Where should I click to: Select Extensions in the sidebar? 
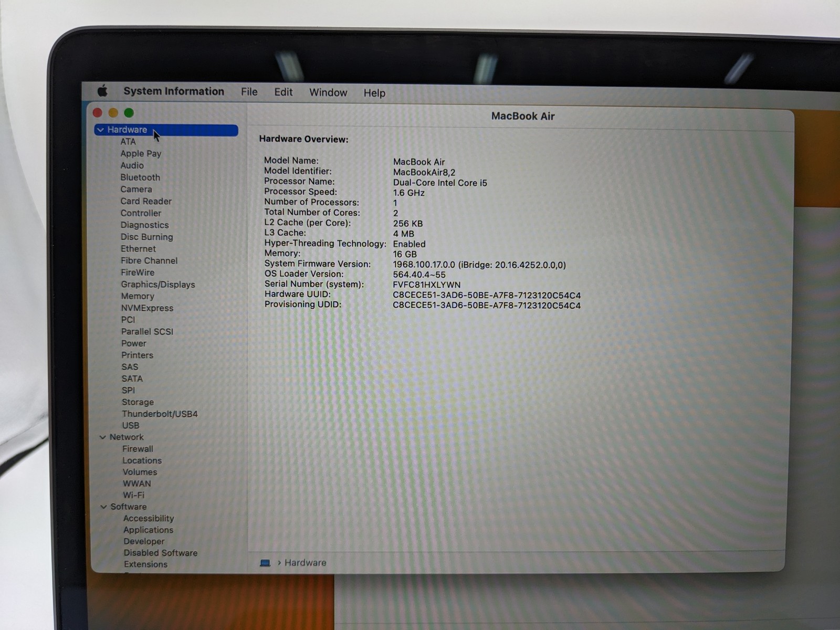[145, 564]
